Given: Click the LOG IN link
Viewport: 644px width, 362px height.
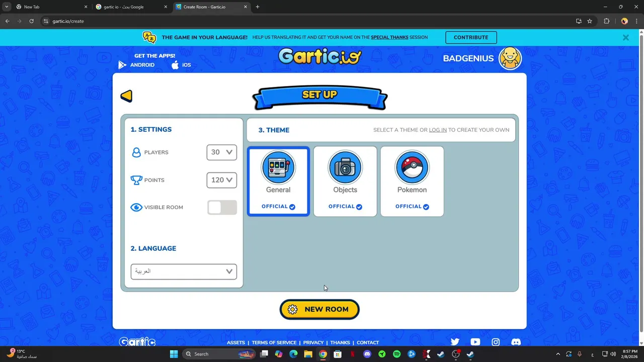Looking at the screenshot, I should [x=438, y=130].
